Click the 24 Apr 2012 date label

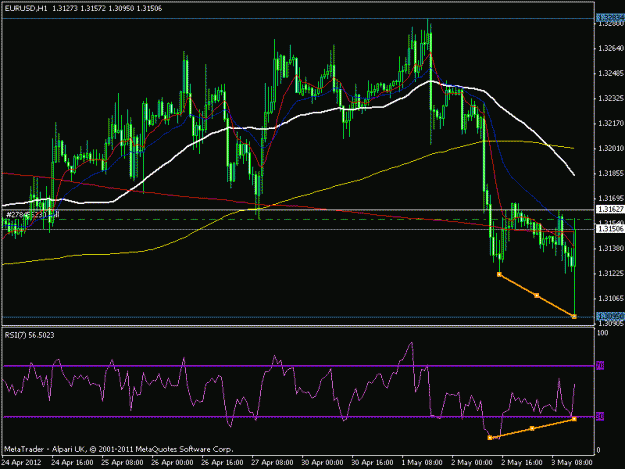pyautogui.click(x=21, y=463)
